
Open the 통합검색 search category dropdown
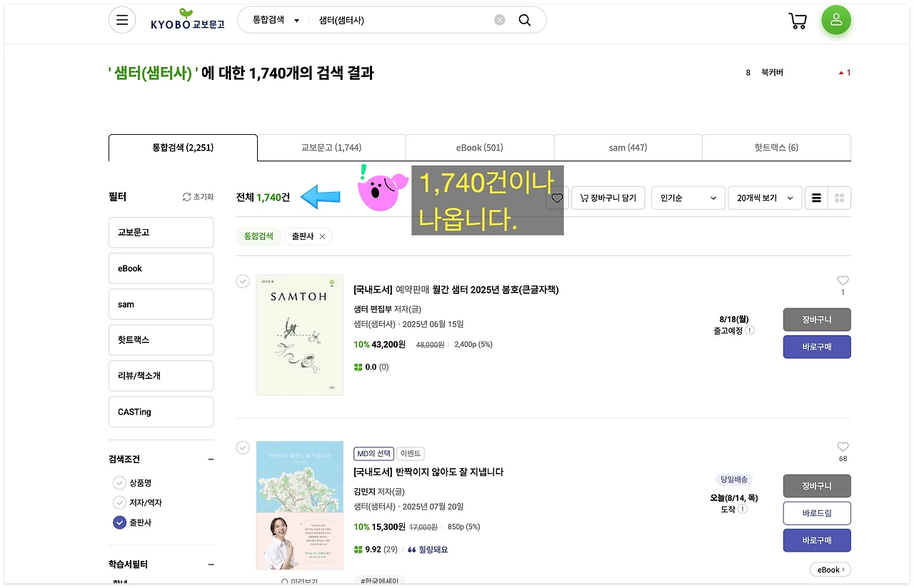(x=276, y=20)
